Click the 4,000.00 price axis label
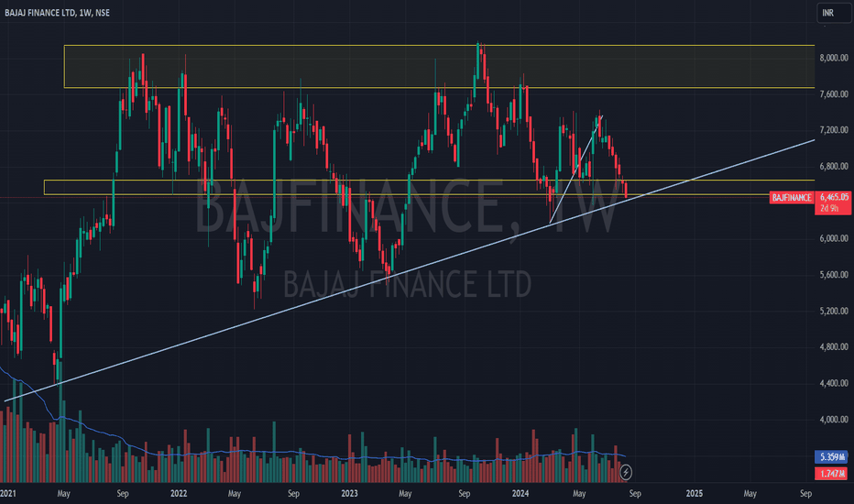The height and width of the screenshot is (504, 854). [x=834, y=420]
